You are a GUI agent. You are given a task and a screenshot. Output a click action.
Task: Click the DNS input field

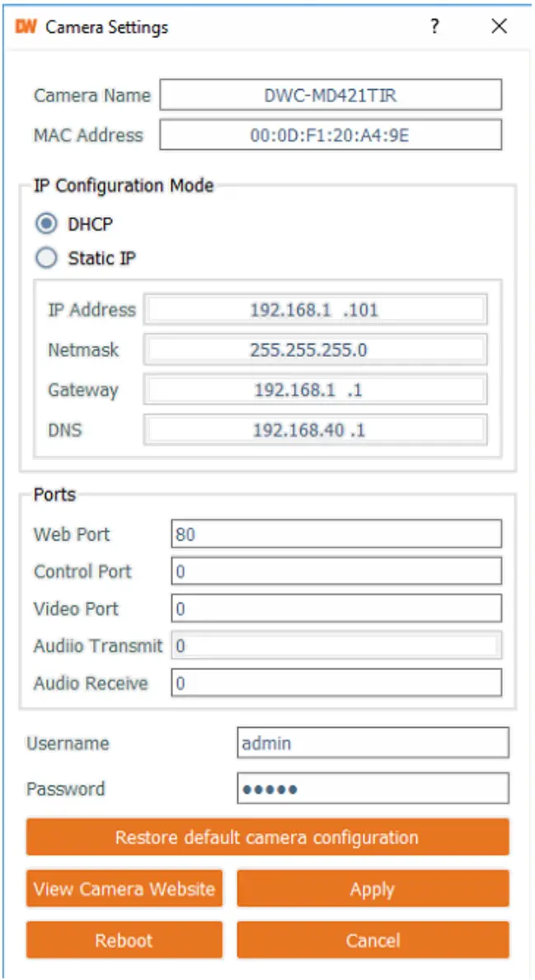tap(315, 429)
